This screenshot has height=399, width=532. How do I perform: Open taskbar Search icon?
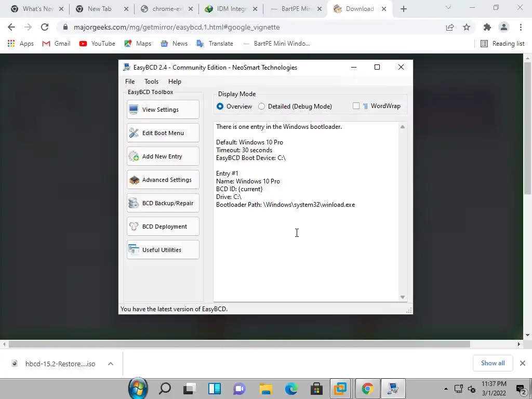click(165, 388)
